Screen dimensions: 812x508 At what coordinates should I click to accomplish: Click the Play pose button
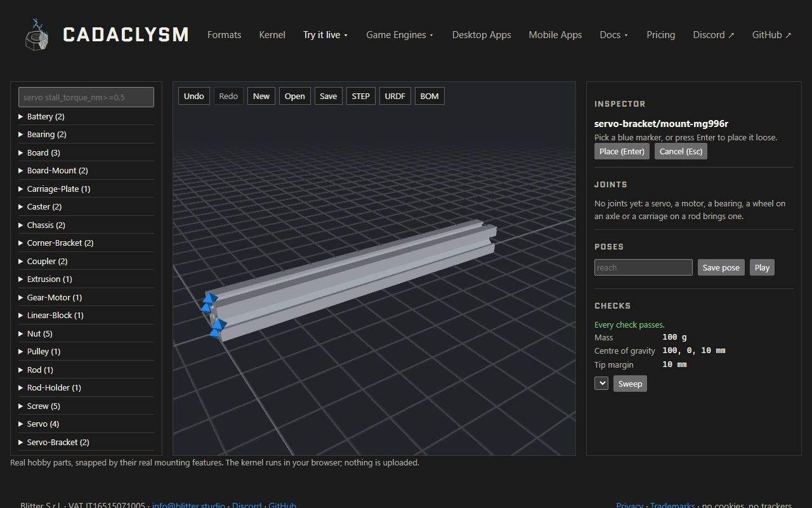click(x=762, y=267)
